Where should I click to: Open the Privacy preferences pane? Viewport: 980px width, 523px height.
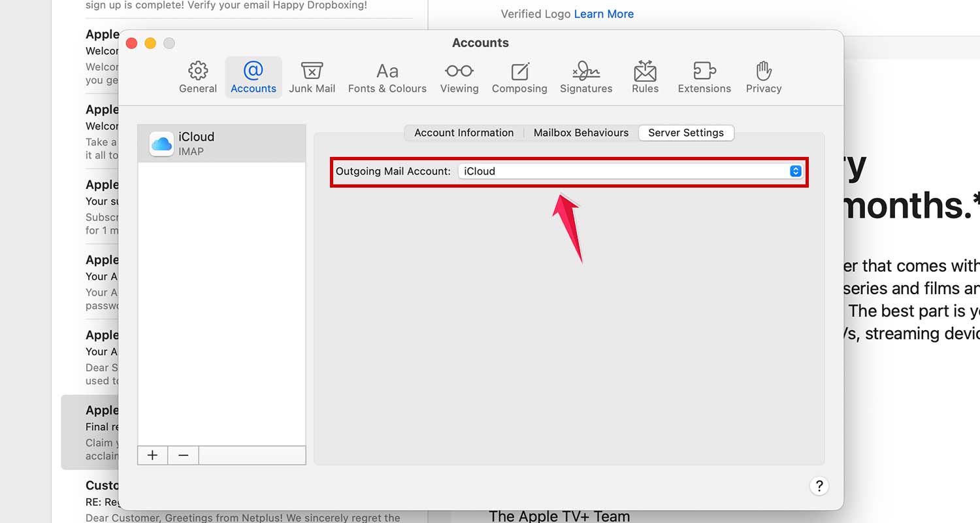[763, 76]
